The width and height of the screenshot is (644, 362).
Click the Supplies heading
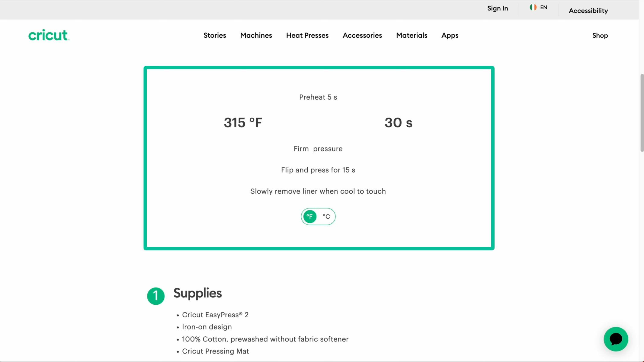pyautogui.click(x=197, y=293)
